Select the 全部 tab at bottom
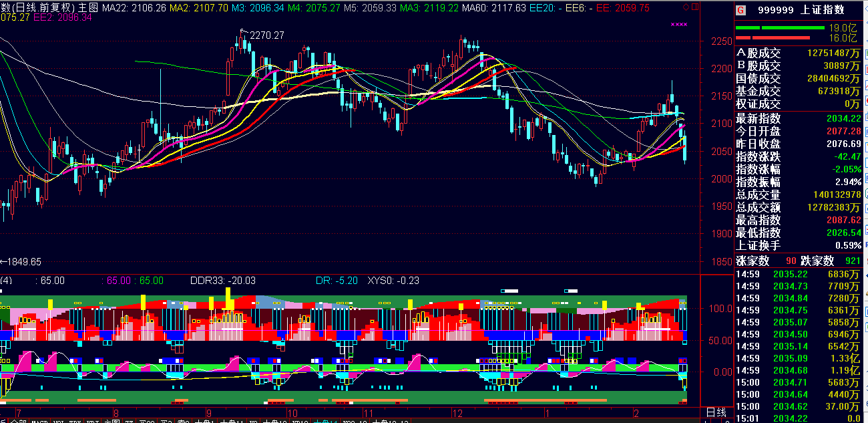 point(18,421)
